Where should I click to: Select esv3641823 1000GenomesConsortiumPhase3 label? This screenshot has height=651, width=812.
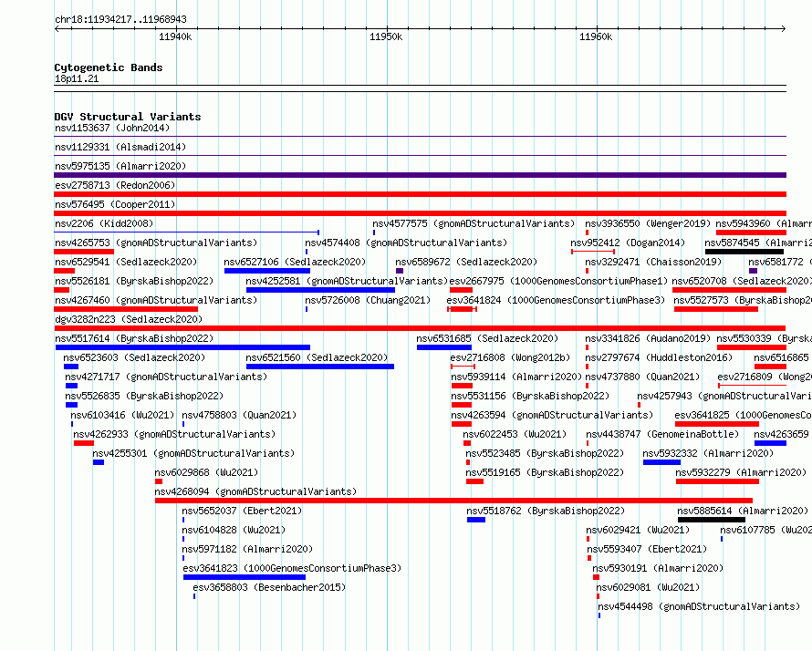[292, 568]
